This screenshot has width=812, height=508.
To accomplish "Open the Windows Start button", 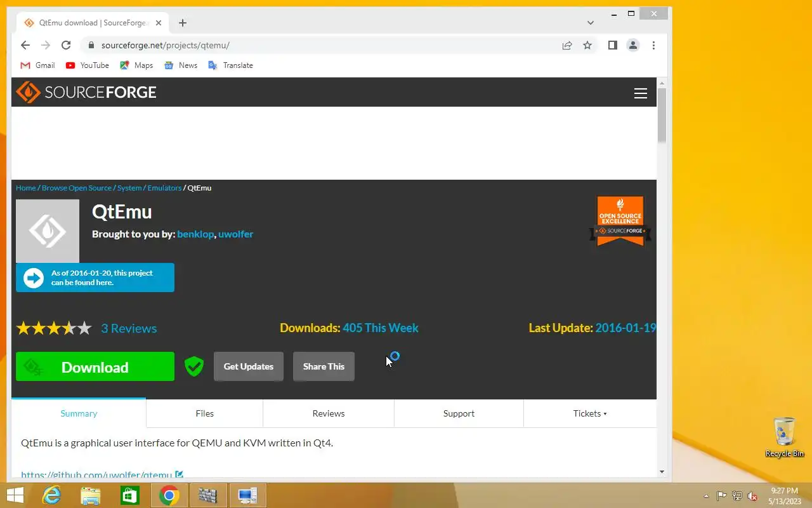I will click(x=15, y=495).
